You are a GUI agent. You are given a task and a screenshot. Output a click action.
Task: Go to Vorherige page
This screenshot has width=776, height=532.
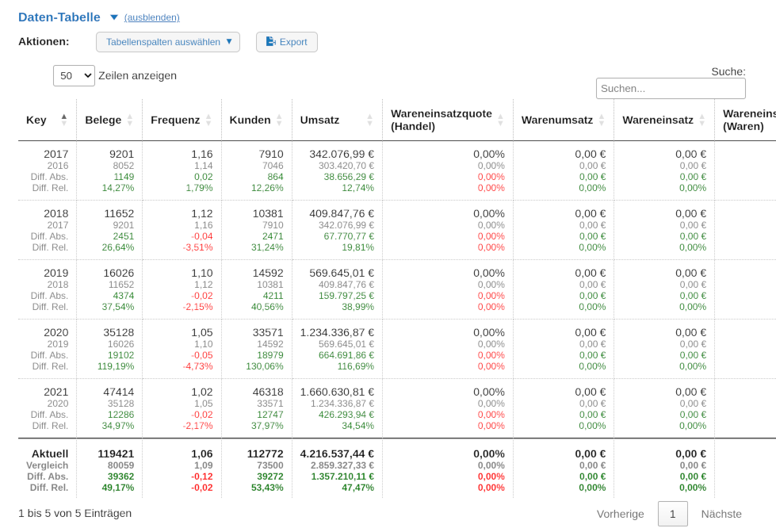click(x=620, y=514)
